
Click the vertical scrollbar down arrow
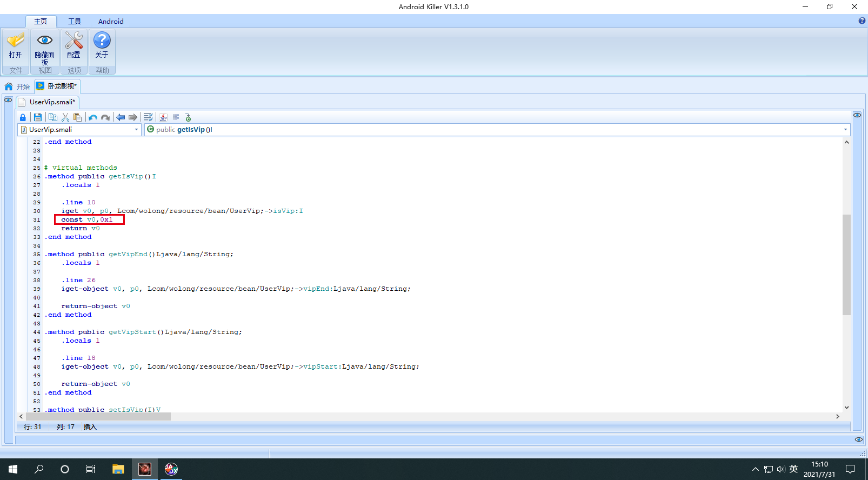[x=846, y=408]
